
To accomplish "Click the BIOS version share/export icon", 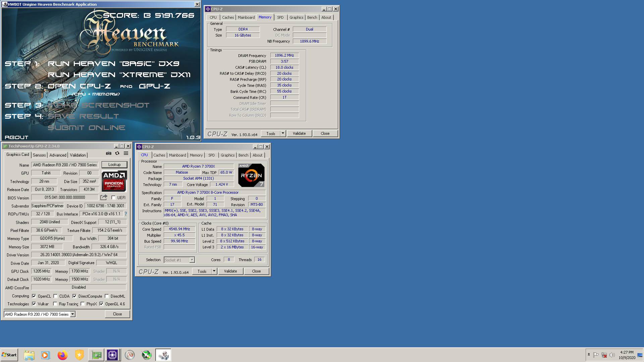I will (104, 197).
